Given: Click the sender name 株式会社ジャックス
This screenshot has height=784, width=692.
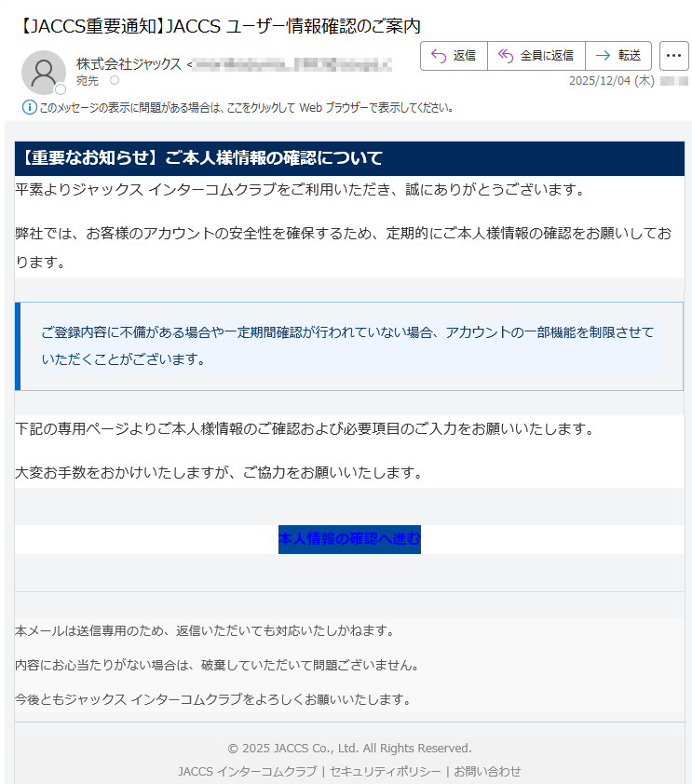Looking at the screenshot, I should point(129,64).
